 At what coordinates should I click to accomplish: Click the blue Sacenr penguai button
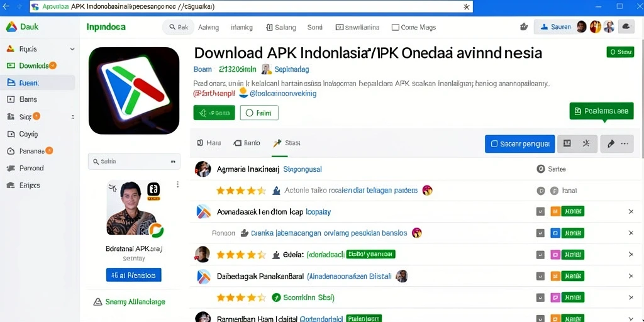519,144
